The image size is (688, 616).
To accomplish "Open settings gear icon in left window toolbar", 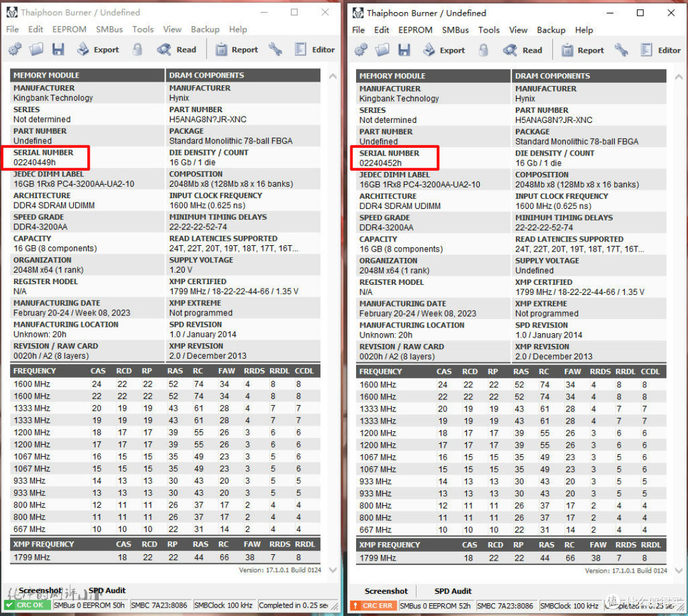I will [x=15, y=49].
